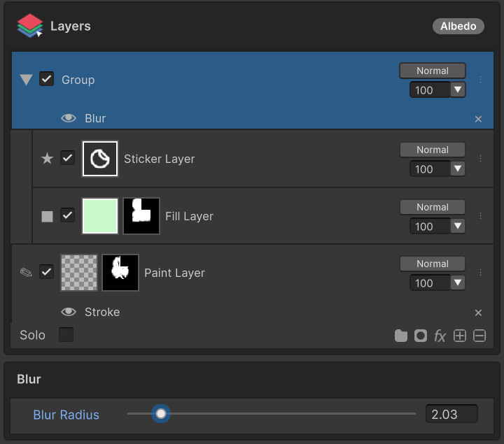Click the Fill Layer square type icon

pos(48,216)
